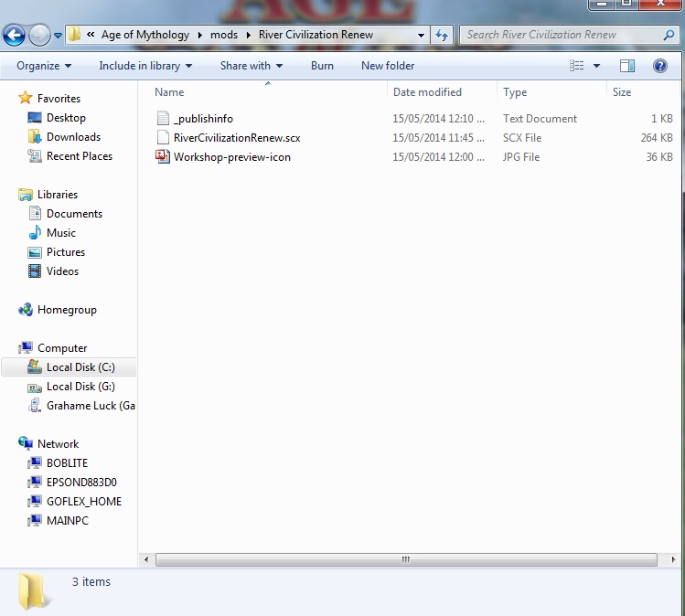
Task: Select Favorites in the navigation pane
Action: point(59,98)
